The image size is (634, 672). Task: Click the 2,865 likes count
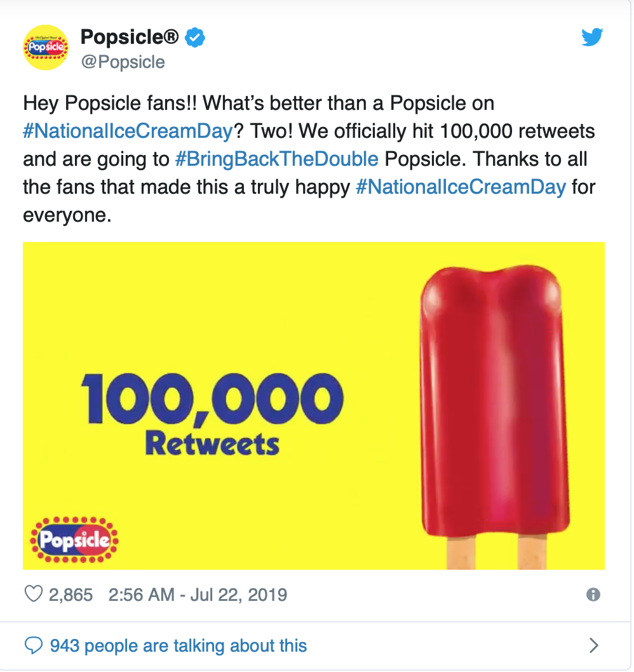coord(71,595)
